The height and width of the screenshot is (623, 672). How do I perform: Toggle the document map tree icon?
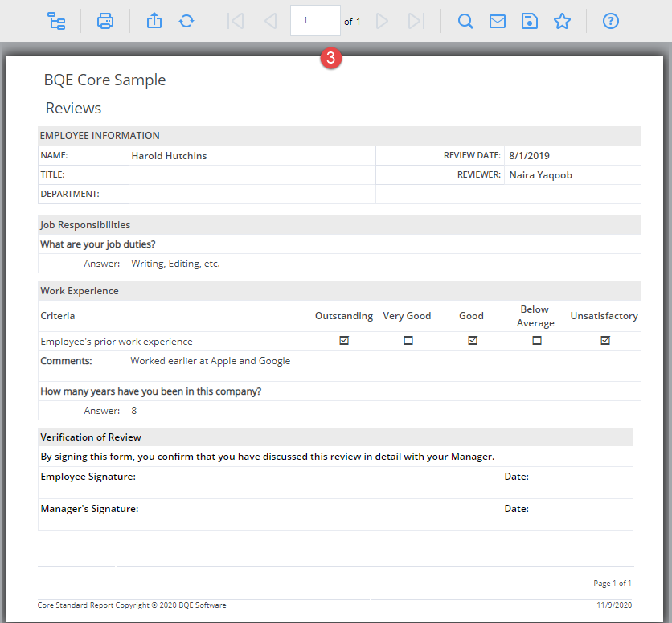point(56,21)
